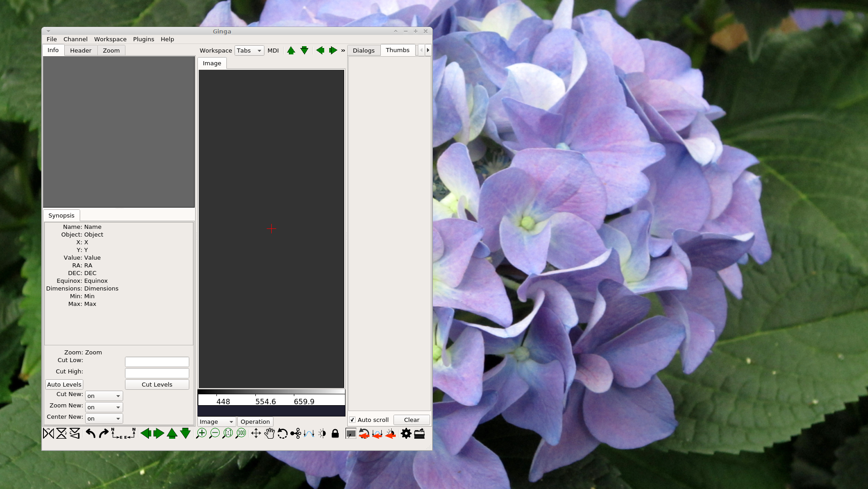
Task: Click the Clear button next to Auto scroll
Action: [x=411, y=420]
